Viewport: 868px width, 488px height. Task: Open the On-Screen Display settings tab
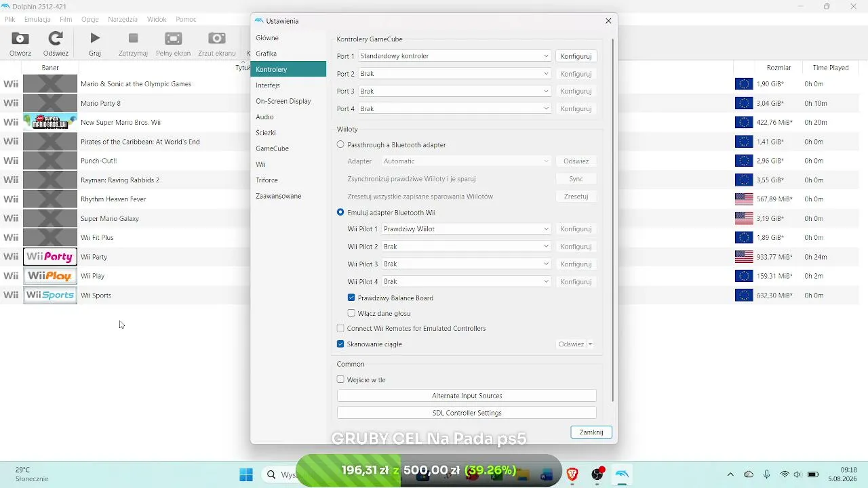[288, 101]
